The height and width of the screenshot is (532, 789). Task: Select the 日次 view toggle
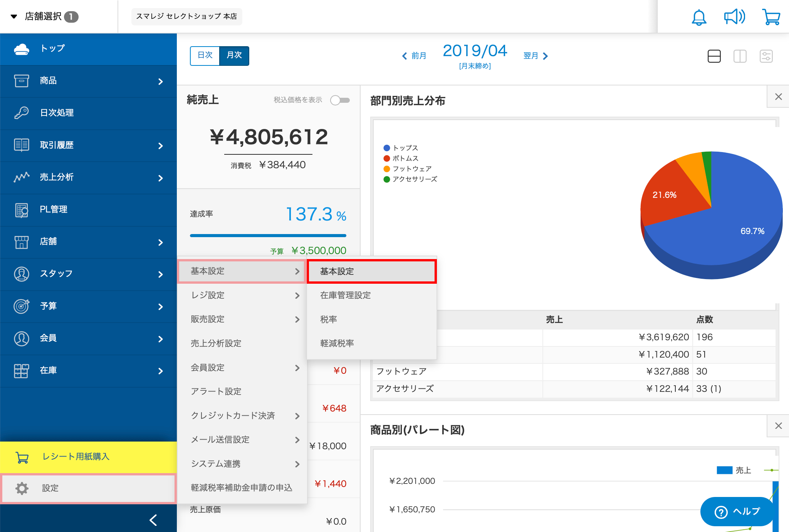[x=205, y=55]
